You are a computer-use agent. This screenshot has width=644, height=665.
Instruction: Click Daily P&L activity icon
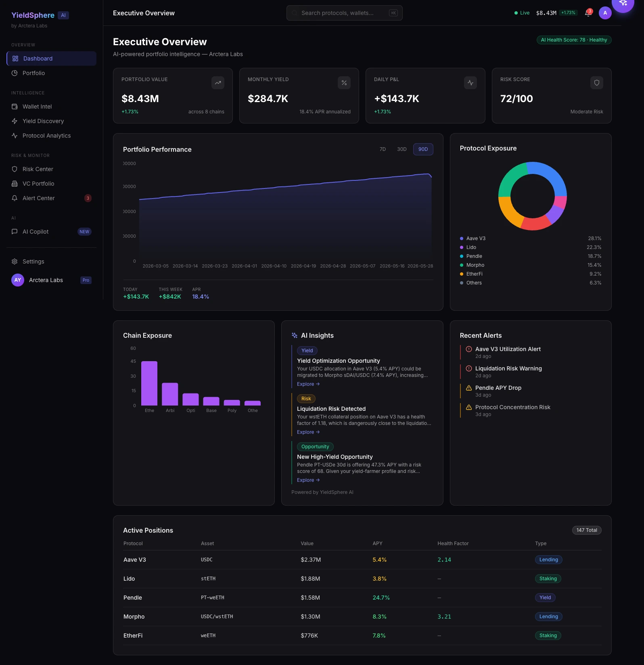(x=470, y=83)
